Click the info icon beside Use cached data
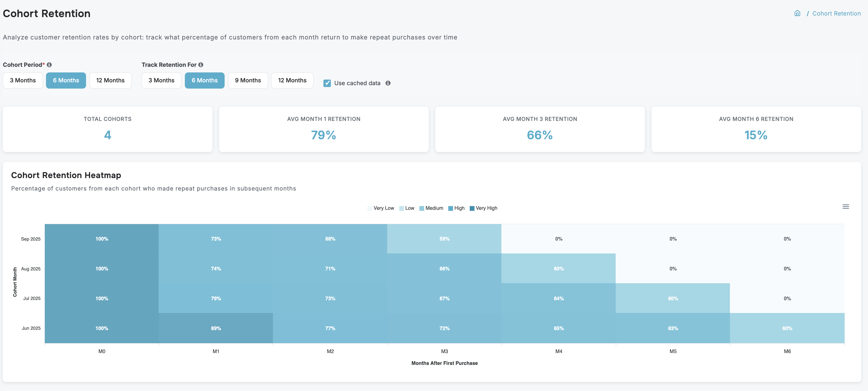Image resolution: width=868 pixels, height=391 pixels. click(x=388, y=83)
